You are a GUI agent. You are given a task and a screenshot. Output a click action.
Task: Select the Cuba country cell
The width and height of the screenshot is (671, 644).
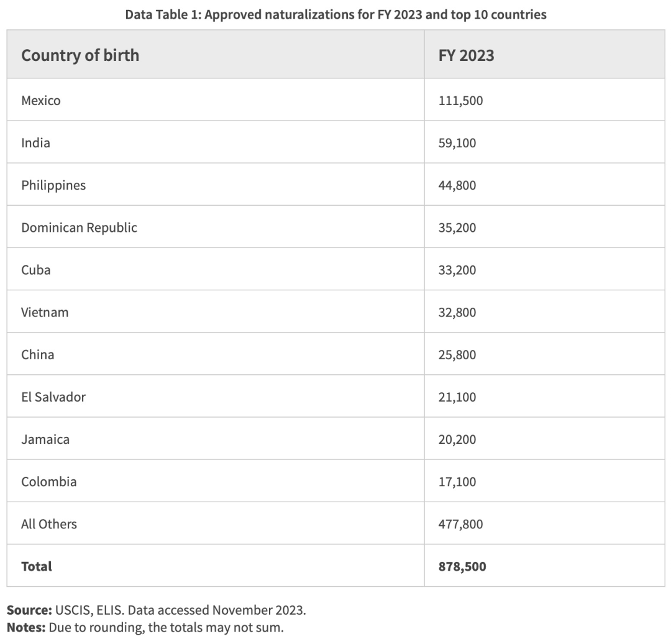(x=36, y=270)
